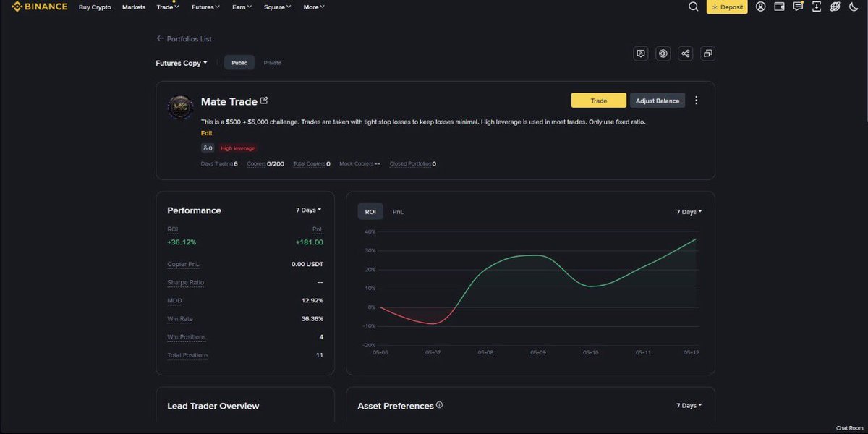This screenshot has width=868, height=434.
Task: Click the Copier PnL label
Action: coord(183,264)
